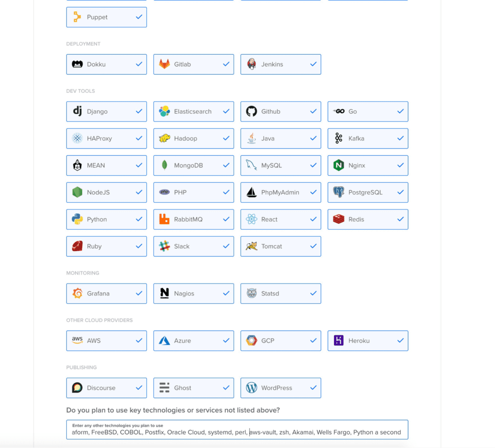Click the Nginx hexagon icon

pyautogui.click(x=339, y=165)
